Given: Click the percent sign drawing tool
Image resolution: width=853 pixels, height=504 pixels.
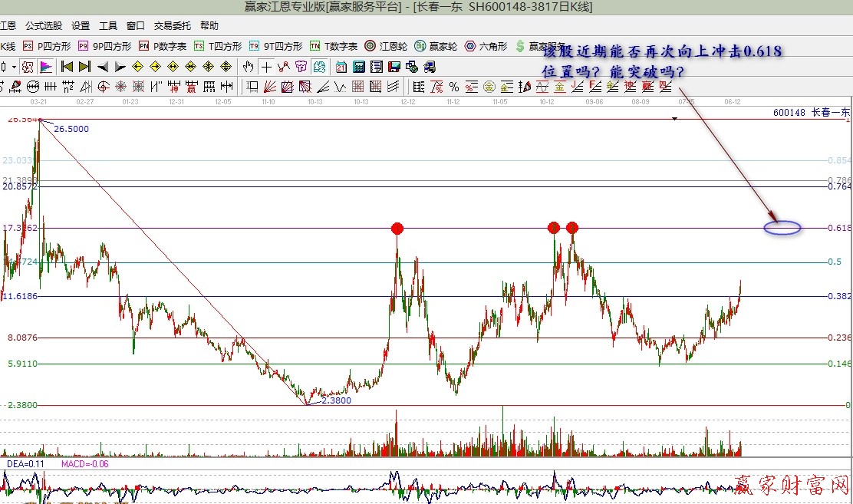Looking at the screenshot, I should 453,86.
